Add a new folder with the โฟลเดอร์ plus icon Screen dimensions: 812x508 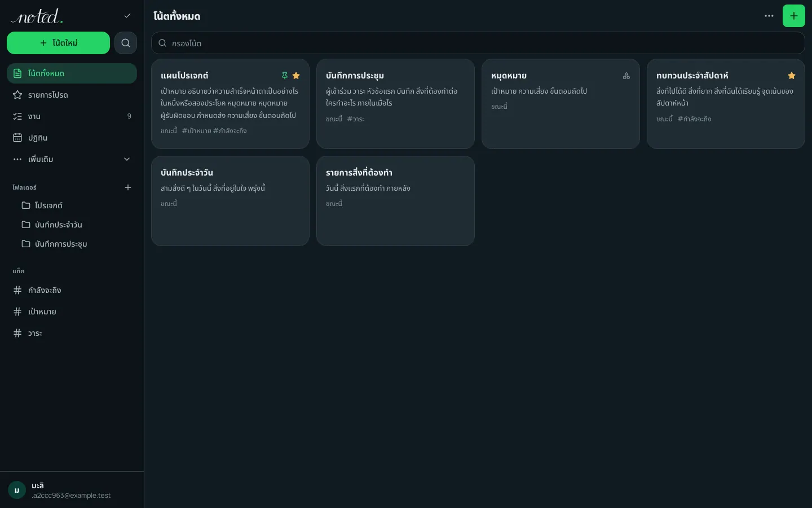[x=128, y=187]
